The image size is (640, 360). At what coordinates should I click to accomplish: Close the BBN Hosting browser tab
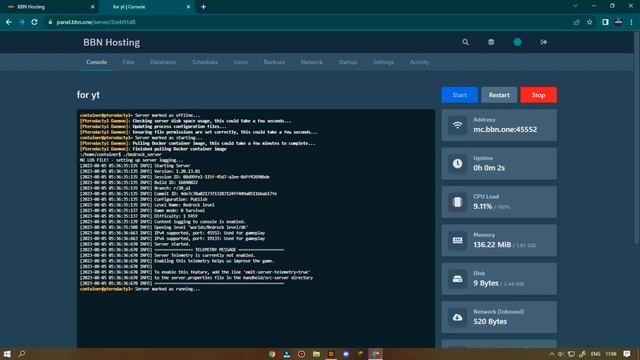coord(92,7)
